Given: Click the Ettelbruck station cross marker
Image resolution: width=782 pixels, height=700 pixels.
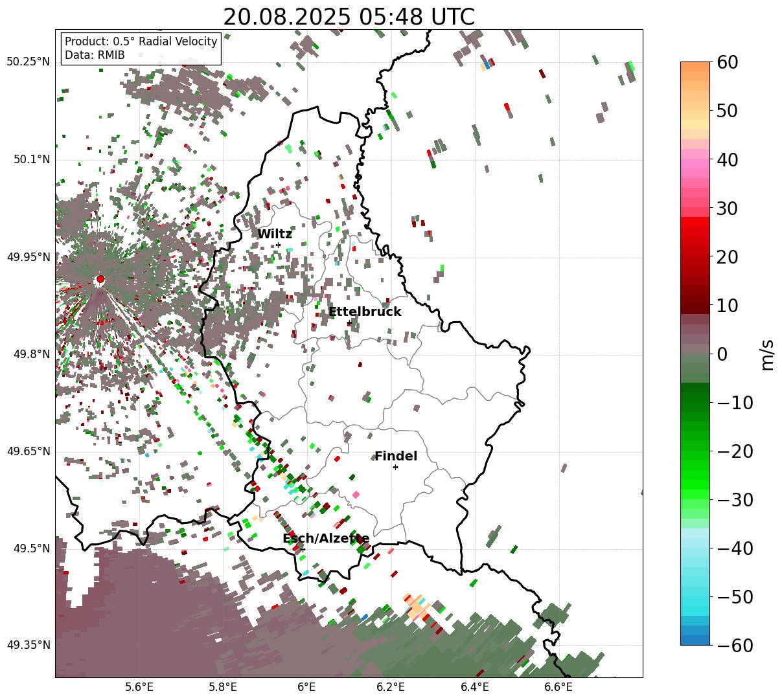Looking at the screenshot, I should point(349,322).
